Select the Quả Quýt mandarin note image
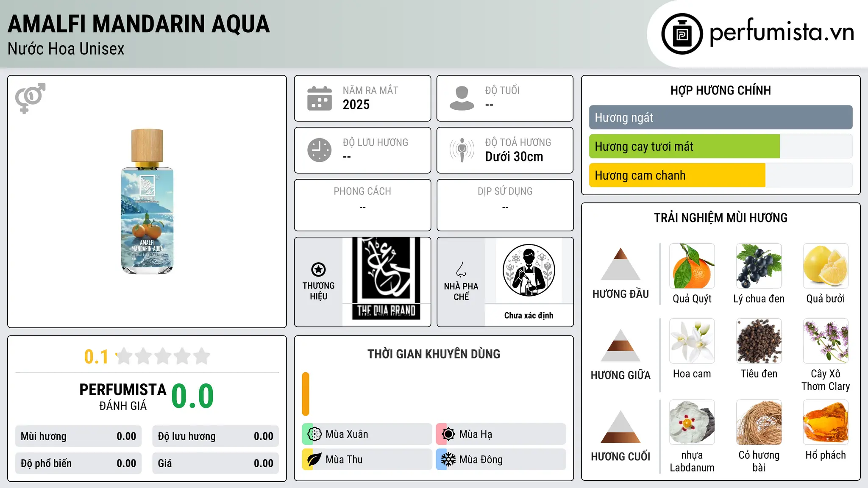The image size is (868, 488). click(692, 266)
